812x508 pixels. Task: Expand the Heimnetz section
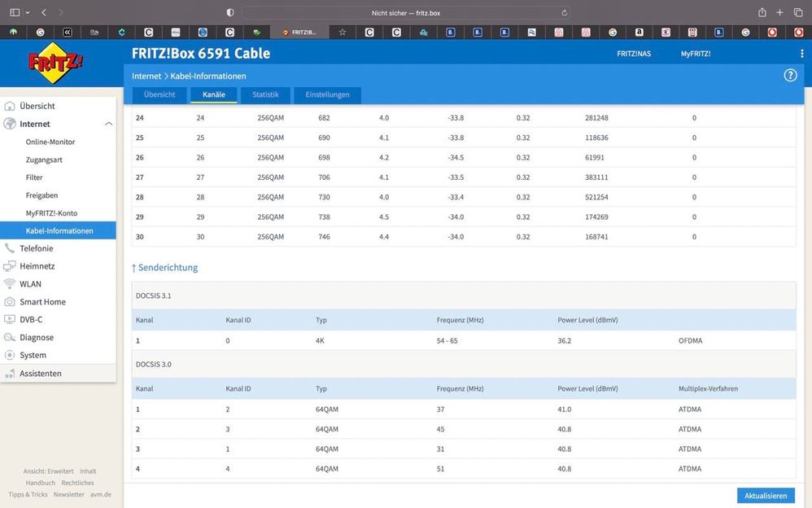tap(37, 266)
